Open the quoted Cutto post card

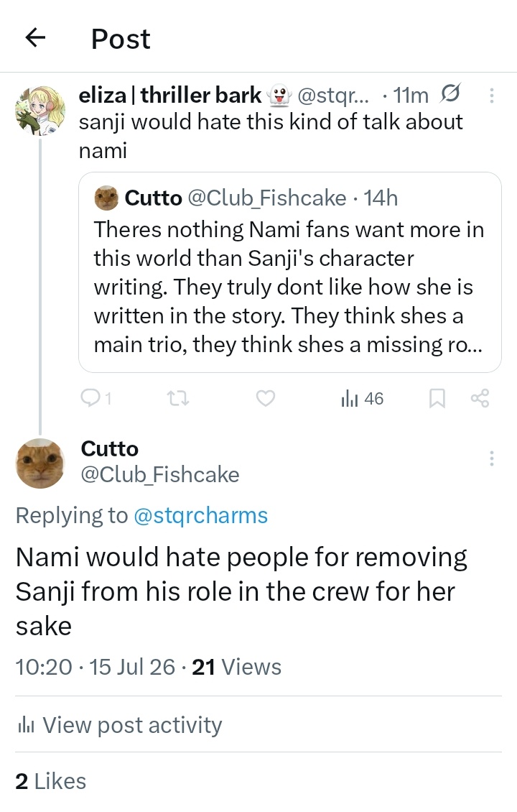290,272
